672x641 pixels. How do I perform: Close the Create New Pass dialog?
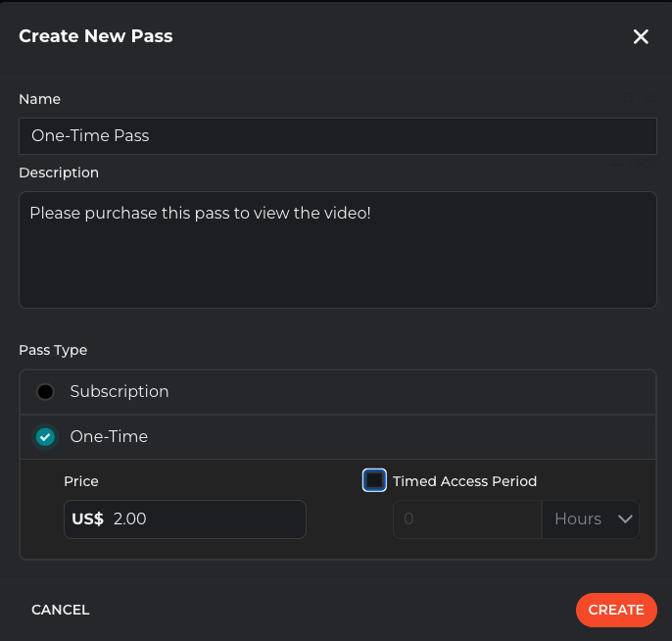click(x=641, y=37)
